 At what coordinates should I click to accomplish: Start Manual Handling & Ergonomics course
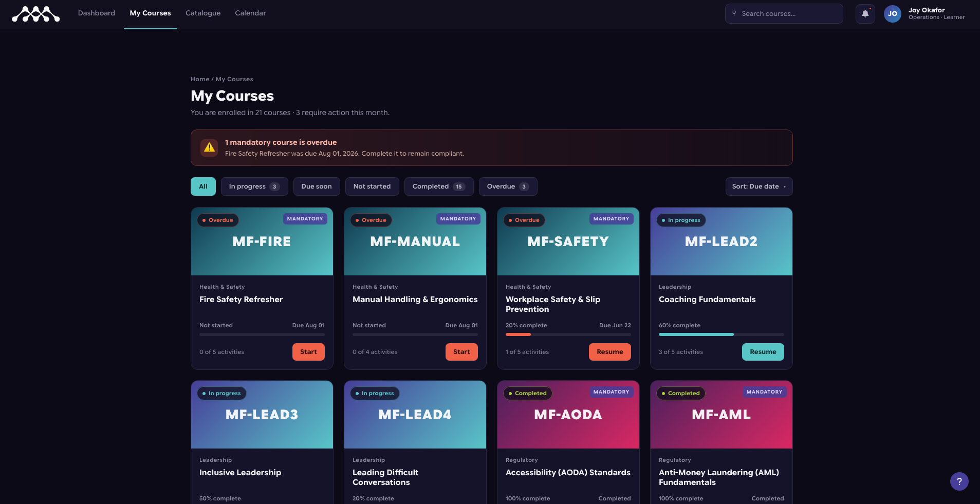(x=461, y=352)
